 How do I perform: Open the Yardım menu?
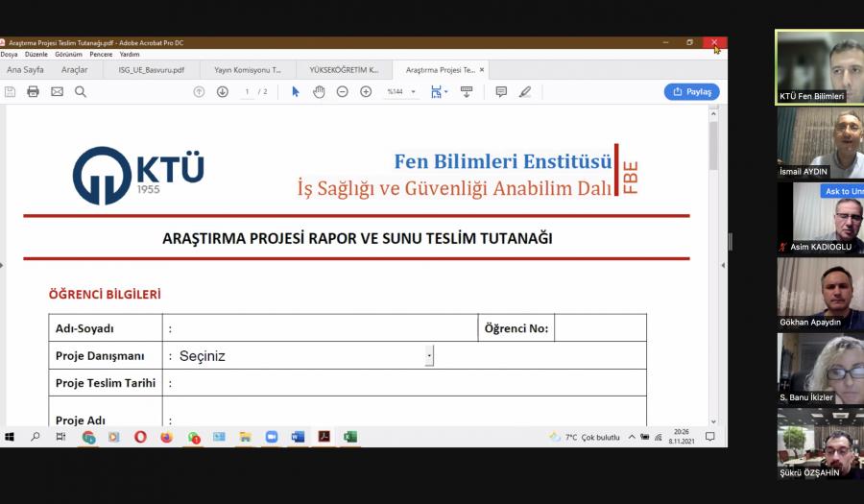tap(130, 55)
